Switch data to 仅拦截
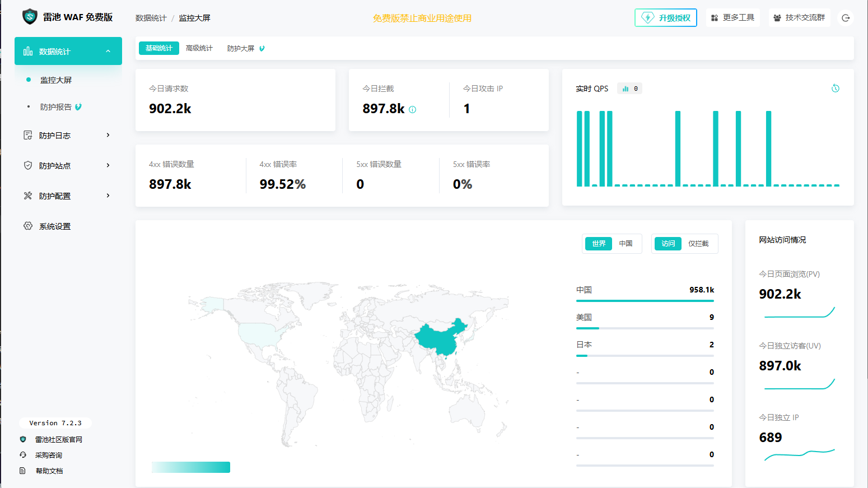This screenshot has width=868, height=488. [698, 244]
